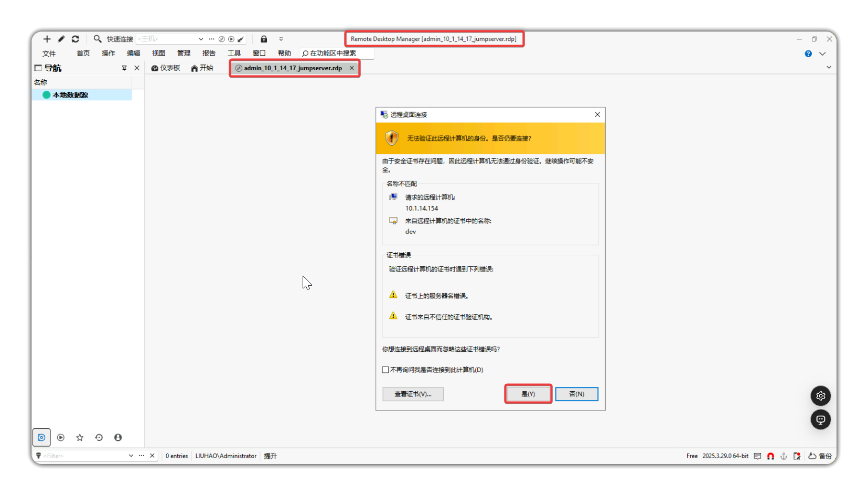Click the plus icon to add entry
This screenshot has width=868, height=485.
(47, 39)
